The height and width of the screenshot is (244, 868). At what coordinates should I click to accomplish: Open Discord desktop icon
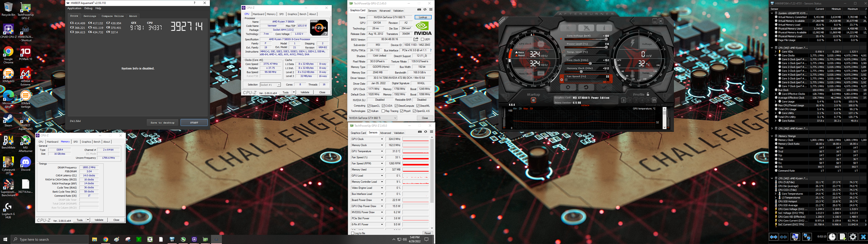coord(25,164)
